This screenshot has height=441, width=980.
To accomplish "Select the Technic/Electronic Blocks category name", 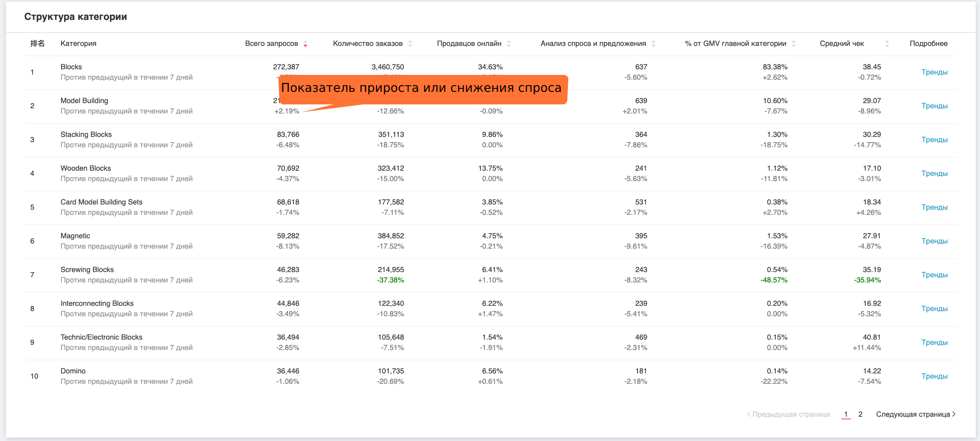I will (101, 337).
